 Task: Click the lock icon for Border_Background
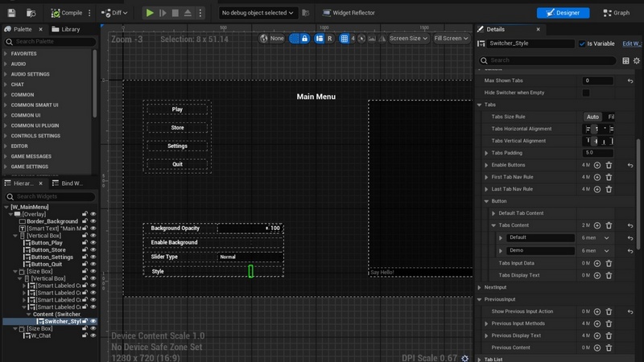point(85,221)
